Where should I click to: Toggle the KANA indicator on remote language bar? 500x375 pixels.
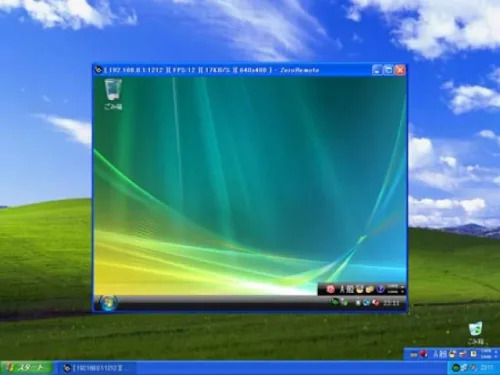393,292
